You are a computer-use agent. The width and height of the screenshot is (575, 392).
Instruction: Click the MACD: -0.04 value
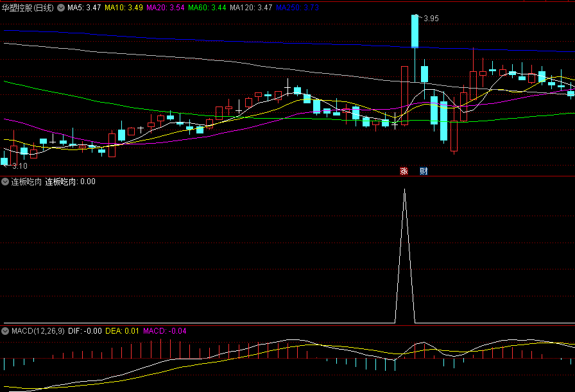click(x=165, y=331)
